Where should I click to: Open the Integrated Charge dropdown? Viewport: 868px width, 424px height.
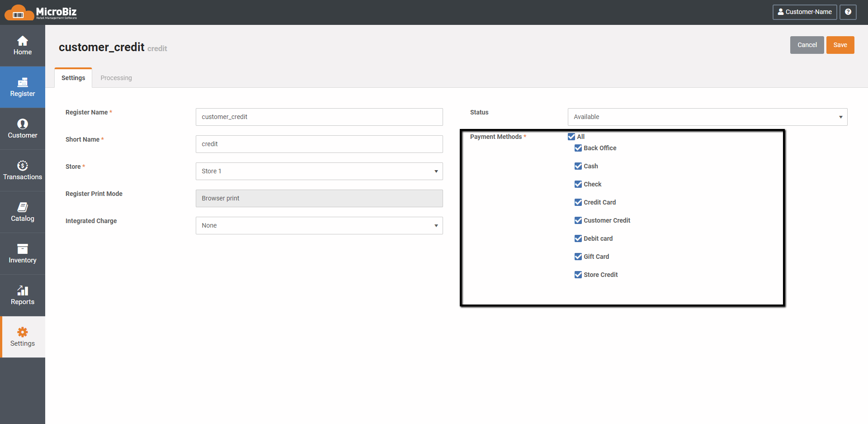point(319,225)
